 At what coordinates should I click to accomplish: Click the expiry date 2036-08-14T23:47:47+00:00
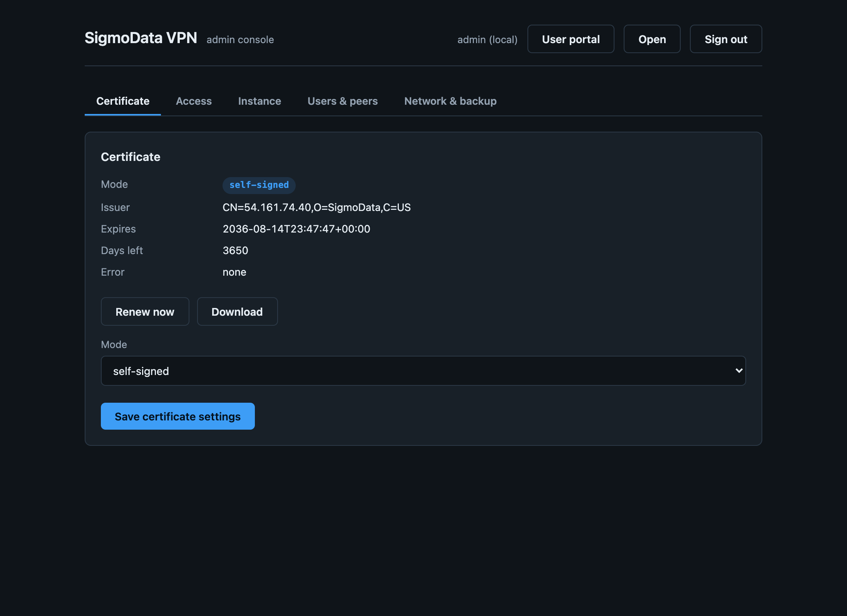click(x=296, y=229)
